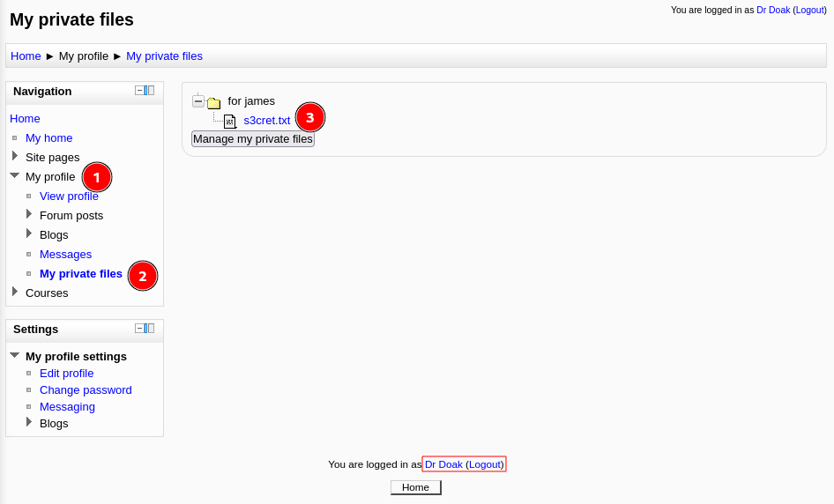Expand Blogs in the Navigation block
This screenshot has height=504, width=834.
[x=29, y=233]
